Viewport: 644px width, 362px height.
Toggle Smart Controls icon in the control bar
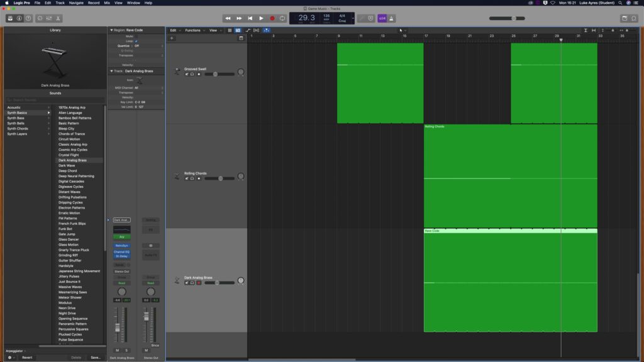click(x=40, y=18)
